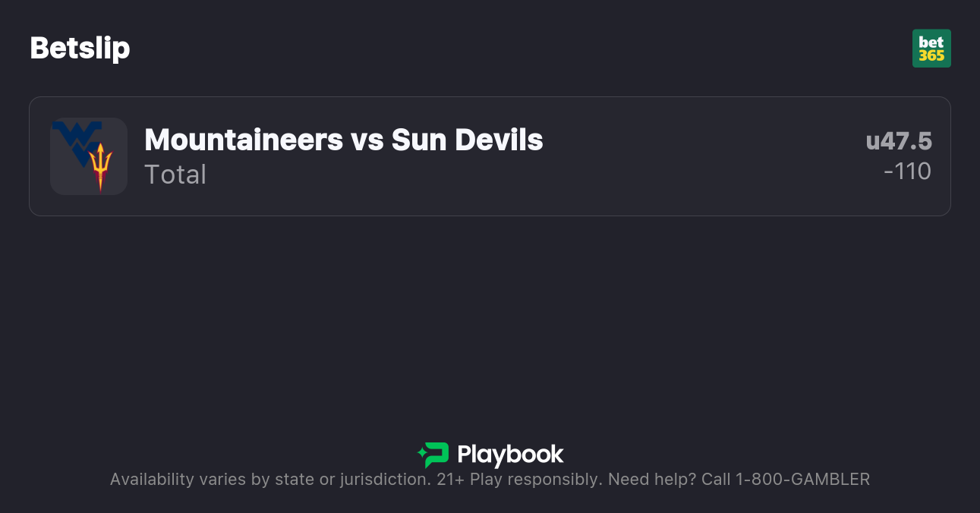
Task: Click the -110 odds value
Action: pyautogui.click(x=907, y=172)
